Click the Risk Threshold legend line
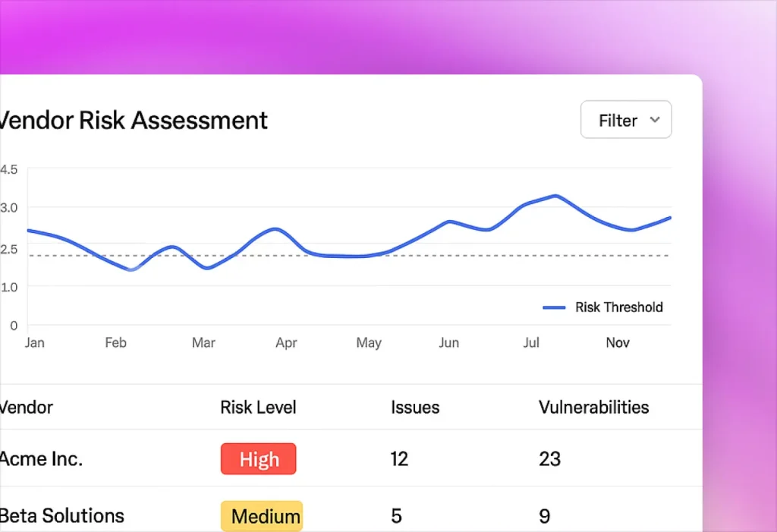 click(x=555, y=307)
